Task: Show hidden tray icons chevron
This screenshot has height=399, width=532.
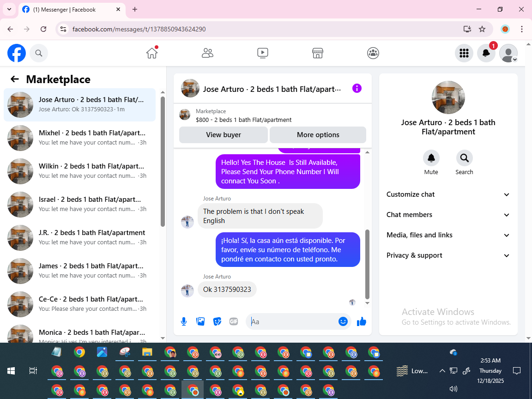Action: pos(442,371)
